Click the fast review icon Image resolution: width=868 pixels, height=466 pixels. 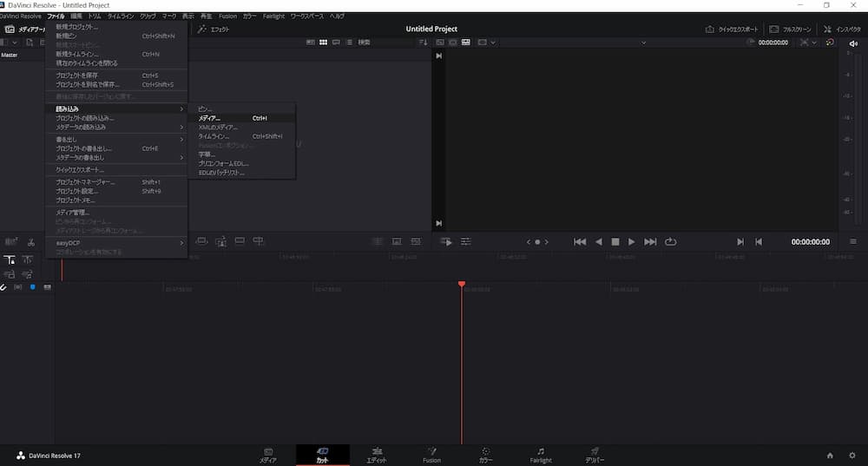pos(446,241)
